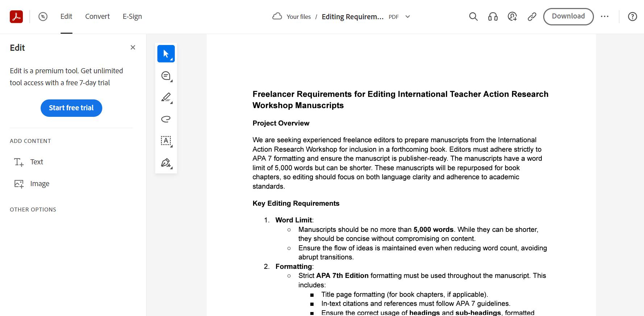The width and height of the screenshot is (644, 316).
Task: Click the Key Editing Requirements heading
Action: pos(296,204)
